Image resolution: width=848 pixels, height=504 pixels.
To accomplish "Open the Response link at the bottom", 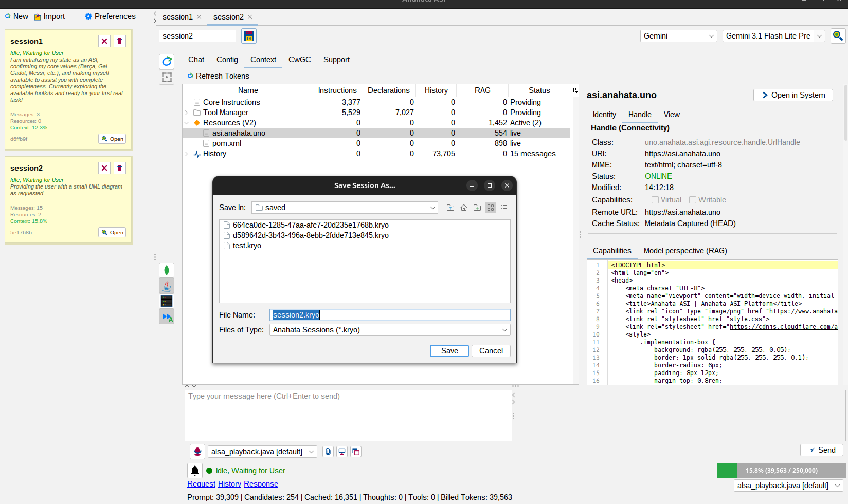I will 261,483.
